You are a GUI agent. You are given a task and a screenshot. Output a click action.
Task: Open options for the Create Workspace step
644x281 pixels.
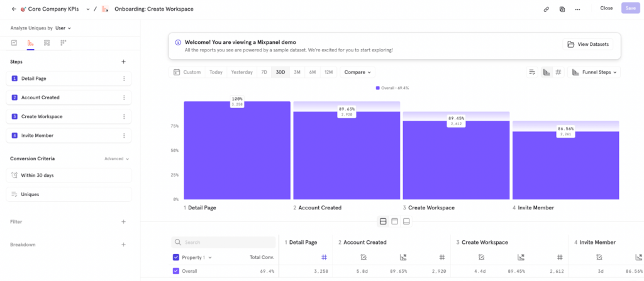coord(124,116)
